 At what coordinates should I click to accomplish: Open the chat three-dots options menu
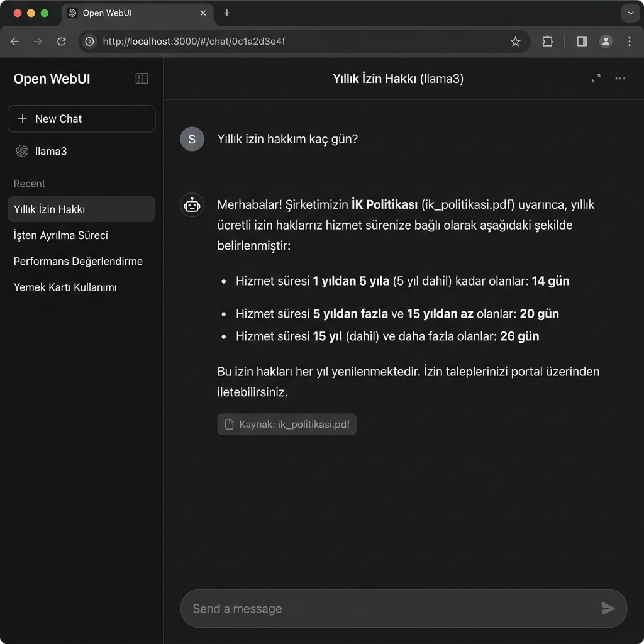(x=619, y=79)
